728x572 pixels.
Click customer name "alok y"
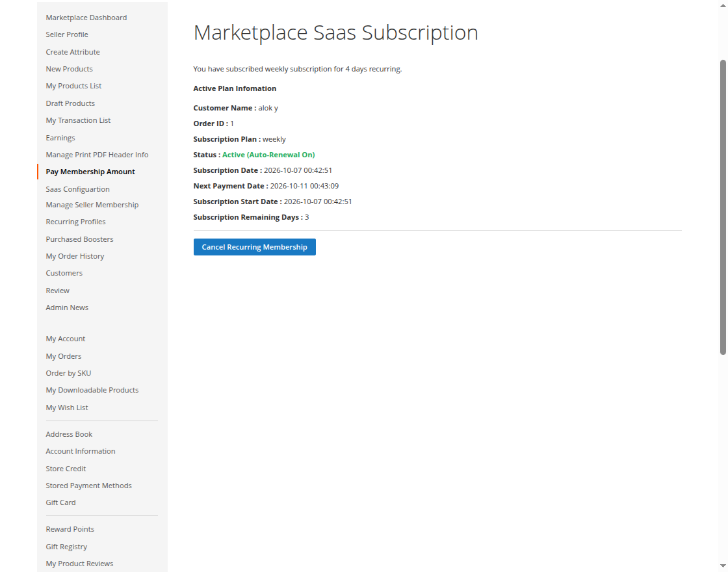coord(268,108)
